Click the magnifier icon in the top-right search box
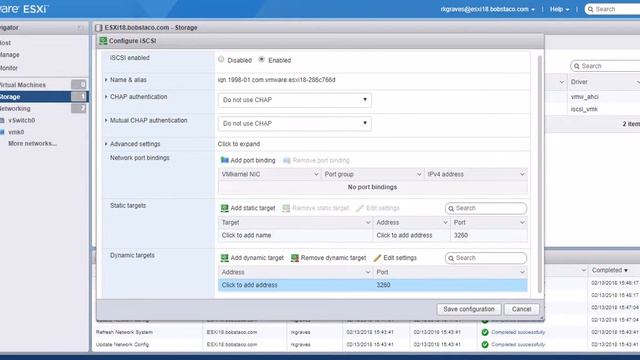The height and width of the screenshot is (360, 640). pyautogui.click(x=591, y=9)
